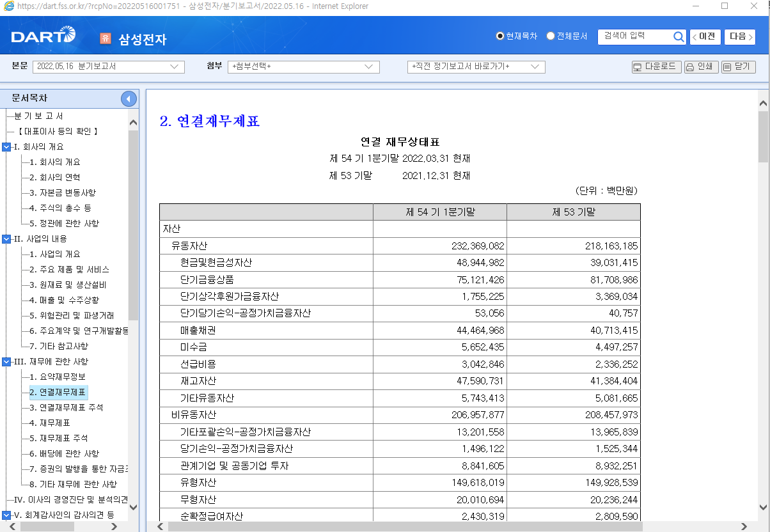Select the 전체문서 radio option
The image size is (770, 532).
(551, 36)
